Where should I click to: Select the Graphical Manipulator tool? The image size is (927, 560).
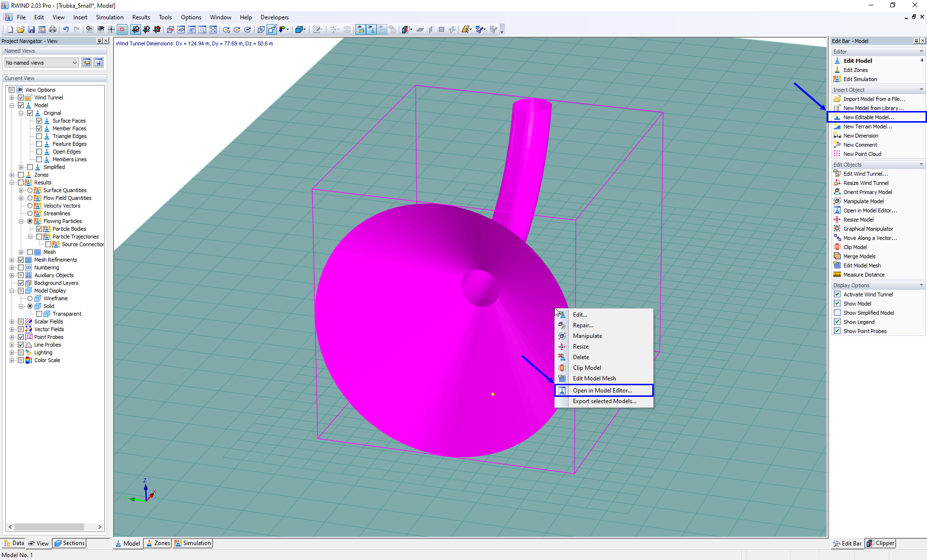point(868,228)
